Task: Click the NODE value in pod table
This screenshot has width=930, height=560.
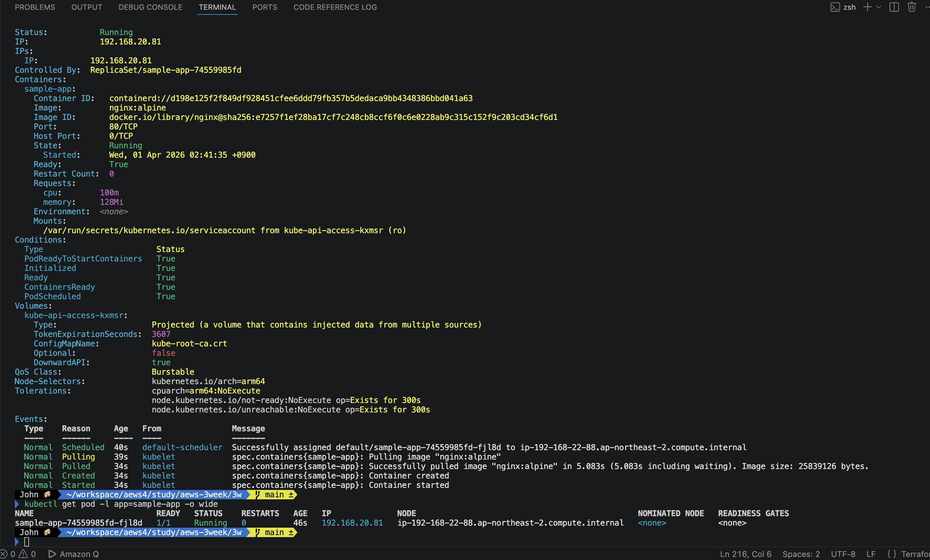Action: (x=510, y=523)
